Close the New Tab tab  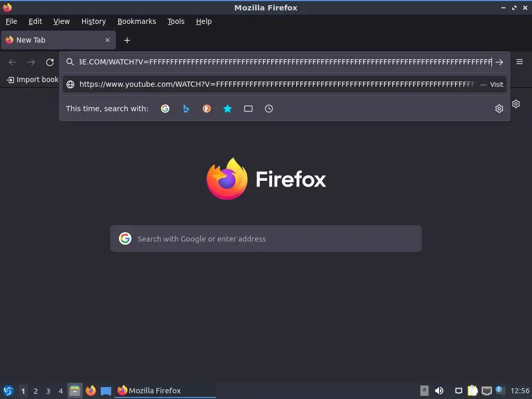point(108,40)
